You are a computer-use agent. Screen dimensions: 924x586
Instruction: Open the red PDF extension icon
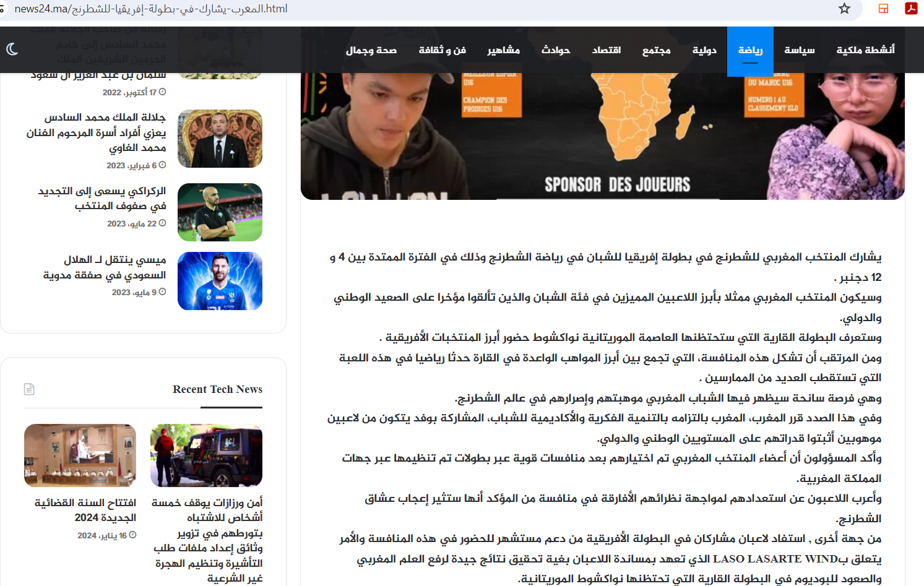[911, 9]
